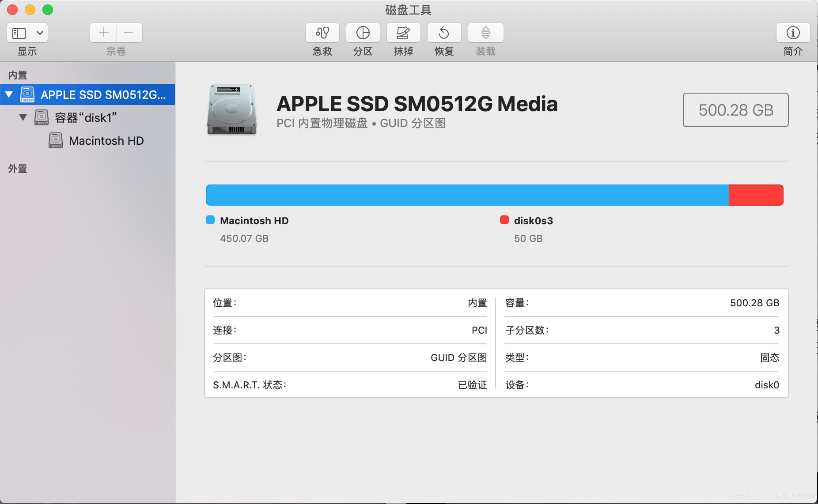Select APPLE SSD SM0512G in the sidebar
Viewport: 818px width, 504px height.
click(x=87, y=94)
